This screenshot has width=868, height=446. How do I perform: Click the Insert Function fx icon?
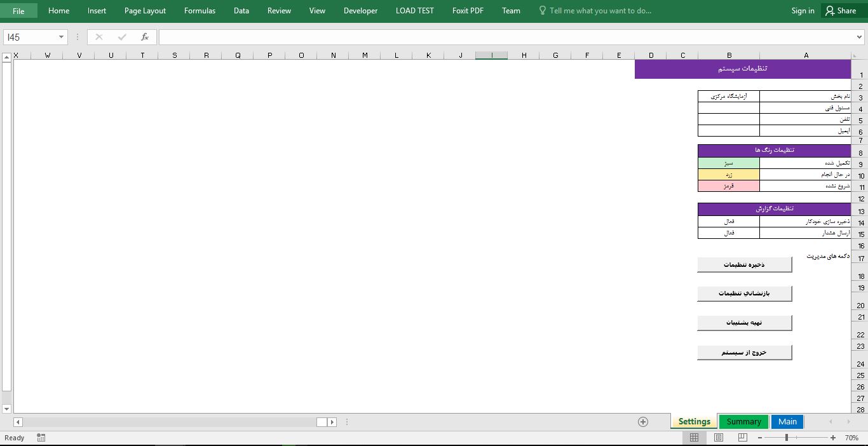coord(145,37)
